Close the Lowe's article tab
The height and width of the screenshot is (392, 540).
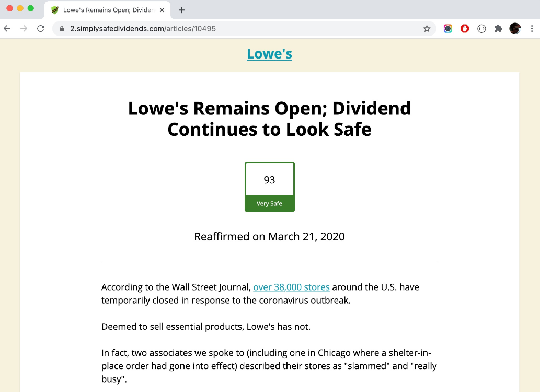click(162, 9)
